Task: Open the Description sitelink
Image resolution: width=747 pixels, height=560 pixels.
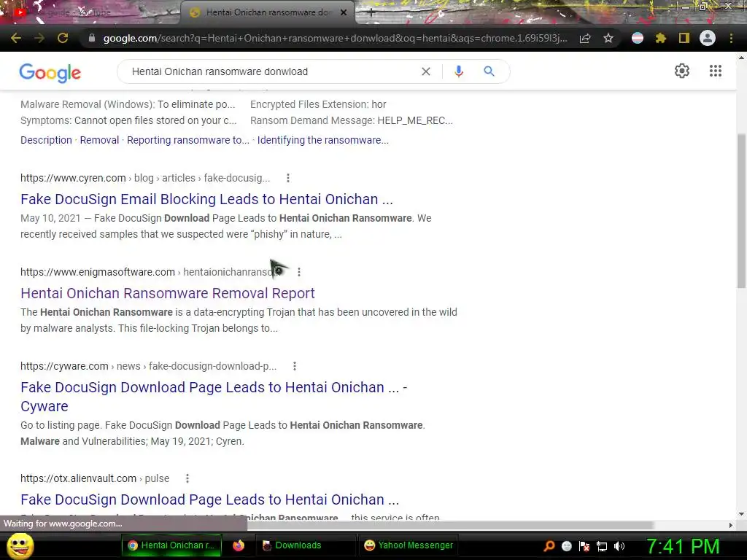Action: click(46, 140)
